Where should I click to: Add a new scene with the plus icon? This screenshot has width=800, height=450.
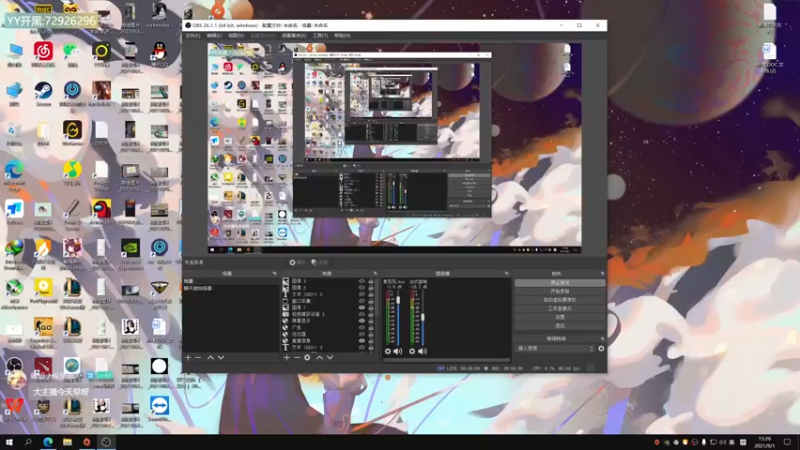(x=188, y=358)
